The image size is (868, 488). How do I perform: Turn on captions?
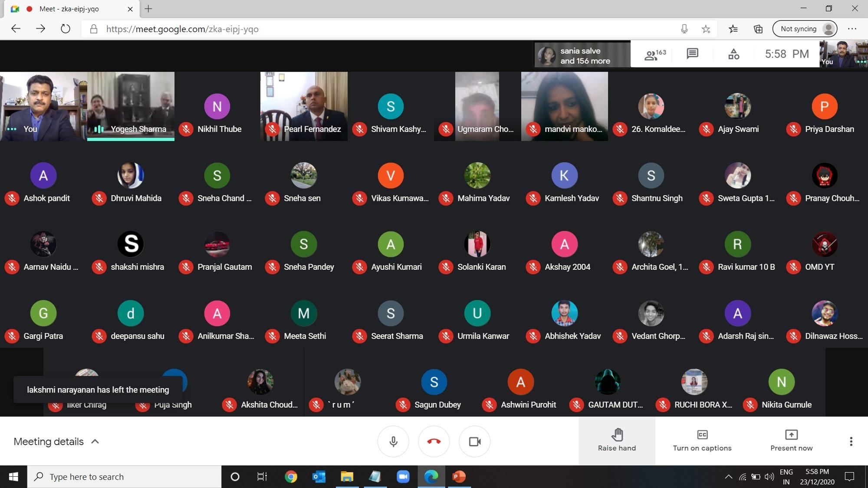point(702,441)
